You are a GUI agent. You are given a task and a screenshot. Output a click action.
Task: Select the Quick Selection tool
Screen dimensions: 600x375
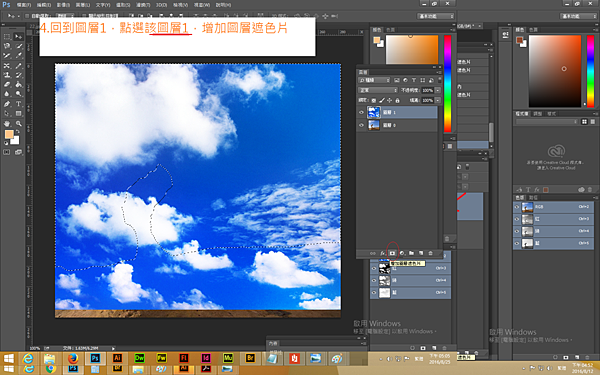[x=18, y=46]
